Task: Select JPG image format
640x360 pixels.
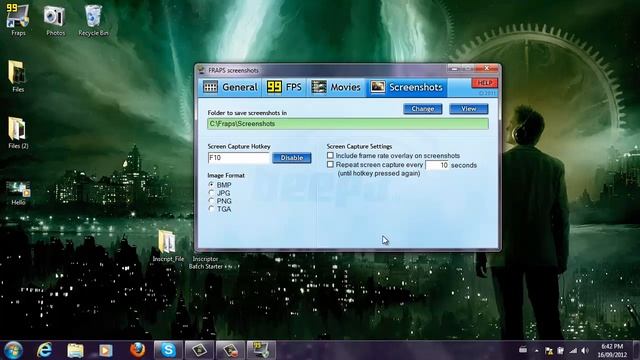Action: coord(211,193)
